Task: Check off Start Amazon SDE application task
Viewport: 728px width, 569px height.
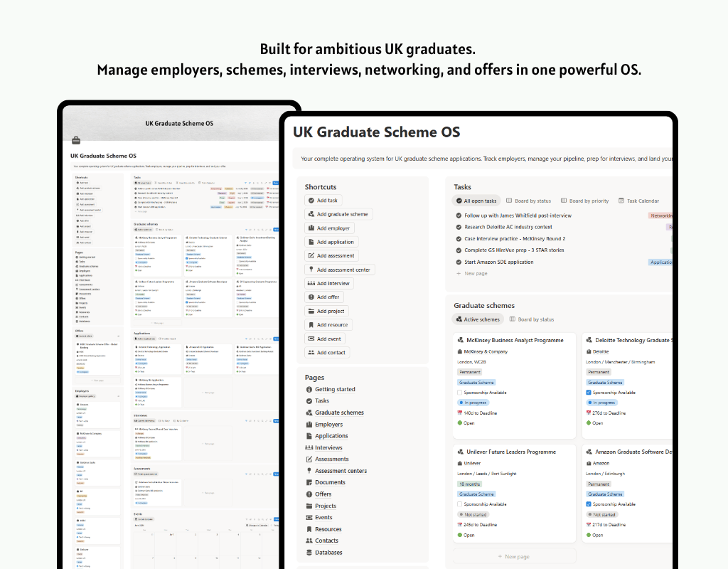Action: point(459,262)
